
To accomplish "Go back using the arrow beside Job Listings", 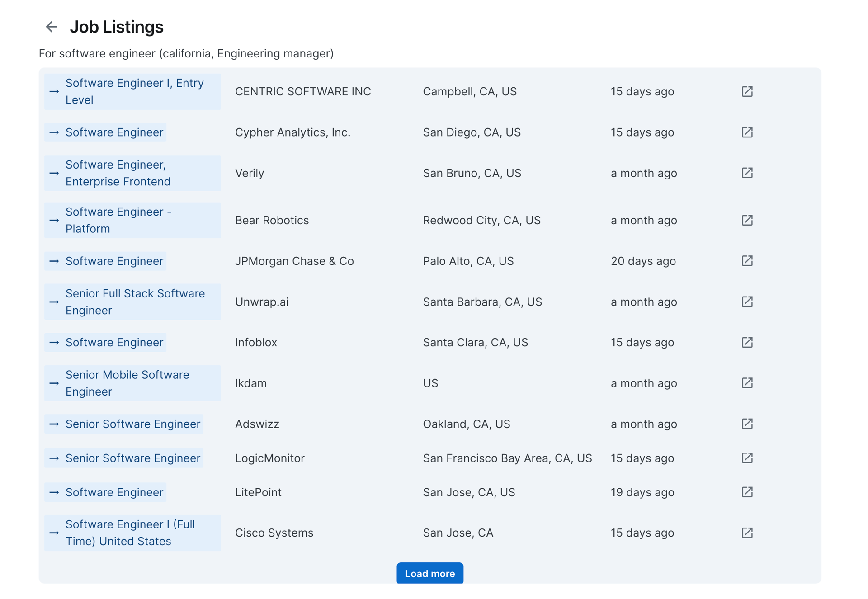I will (52, 27).
